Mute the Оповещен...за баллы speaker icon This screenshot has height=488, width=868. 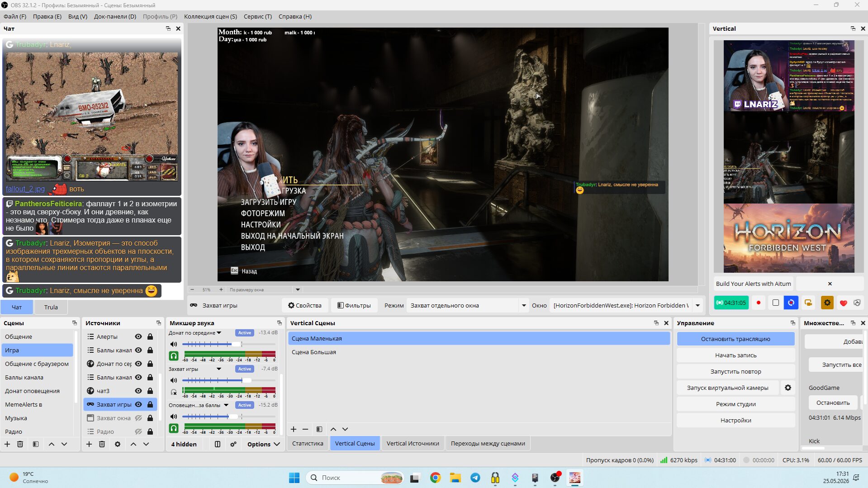[174, 417]
